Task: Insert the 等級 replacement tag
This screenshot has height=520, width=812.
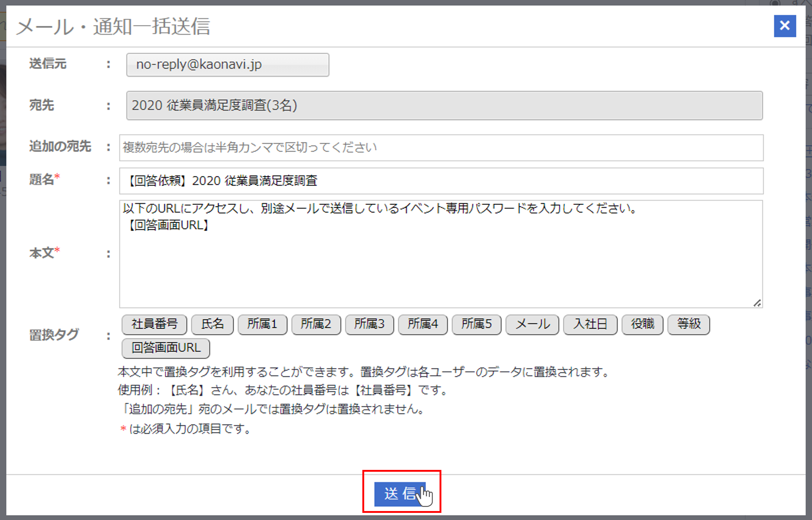Action: pos(688,324)
